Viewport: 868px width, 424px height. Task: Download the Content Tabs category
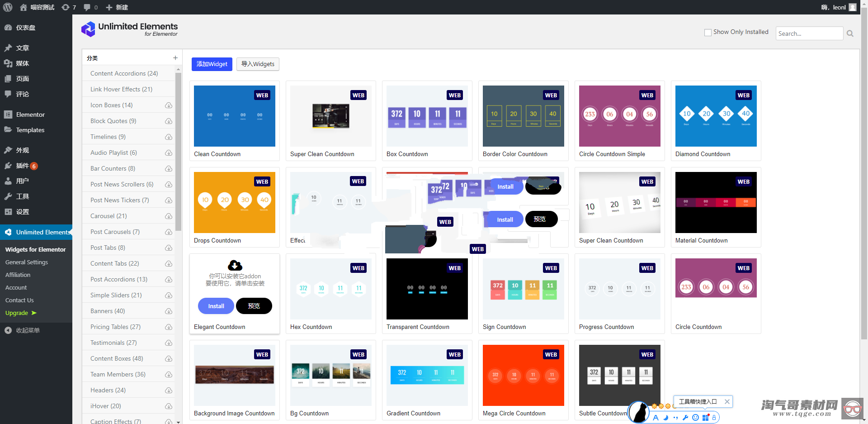169,263
